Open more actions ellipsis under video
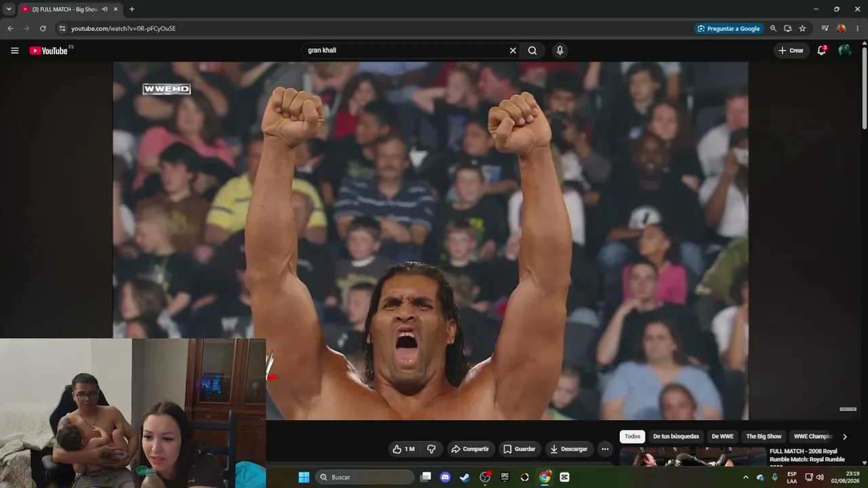This screenshot has height=488, width=868. coord(605,449)
